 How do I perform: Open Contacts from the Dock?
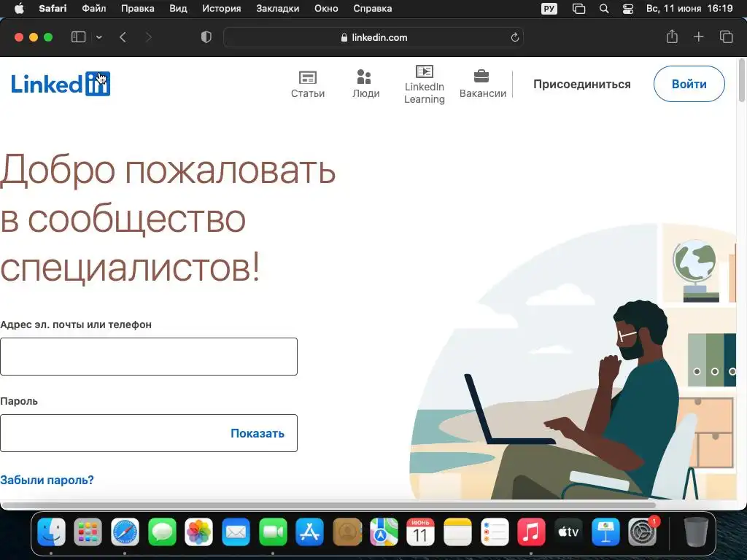pos(347,532)
